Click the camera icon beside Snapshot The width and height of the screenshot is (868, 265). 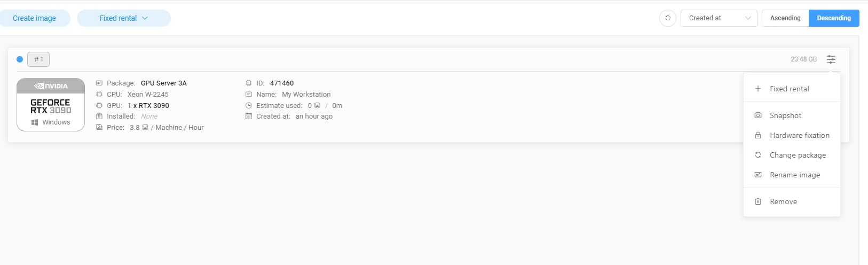(758, 115)
